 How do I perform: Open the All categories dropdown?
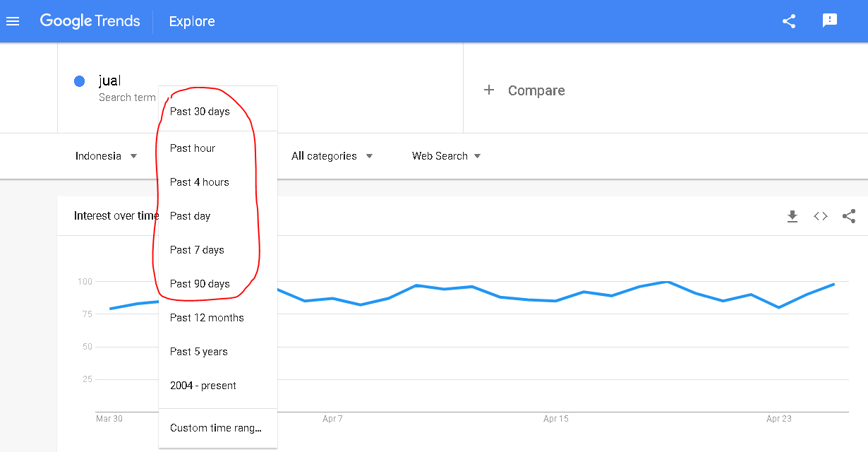(x=332, y=156)
